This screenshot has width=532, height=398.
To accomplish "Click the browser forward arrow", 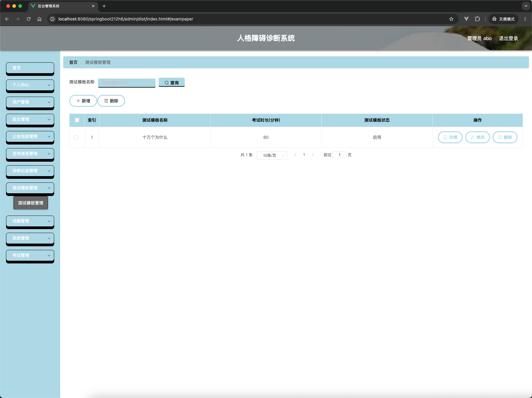I will pos(18,19).
